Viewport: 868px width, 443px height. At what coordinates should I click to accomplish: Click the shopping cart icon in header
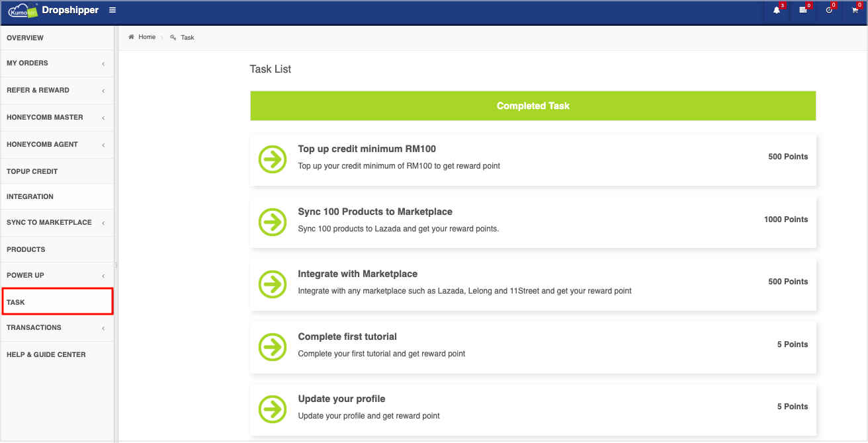[855, 11]
